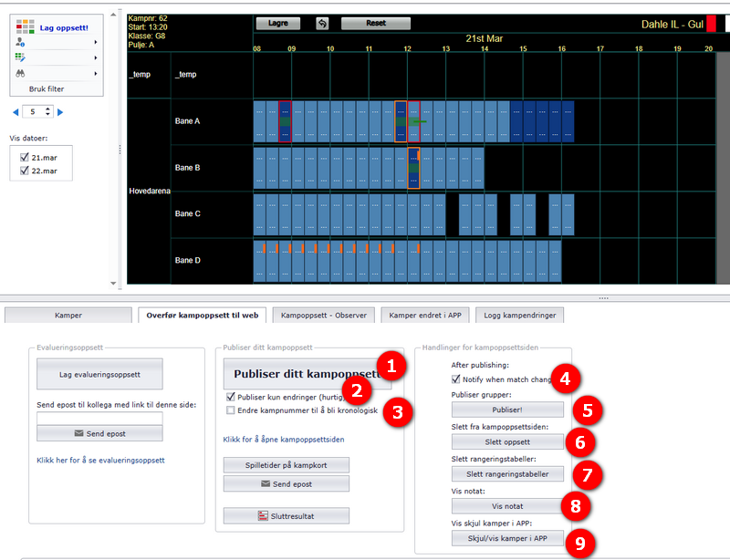
Task: Open the Kamper endret i APP tab
Action: click(425, 316)
